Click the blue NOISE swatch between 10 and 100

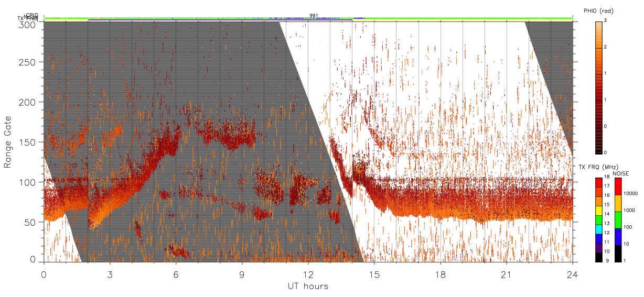619,237
